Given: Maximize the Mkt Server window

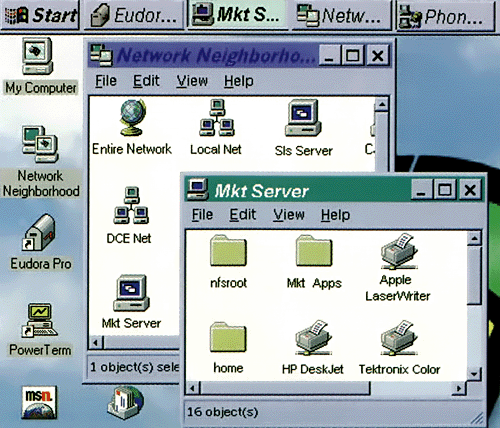Looking at the screenshot, I should tap(445, 190).
